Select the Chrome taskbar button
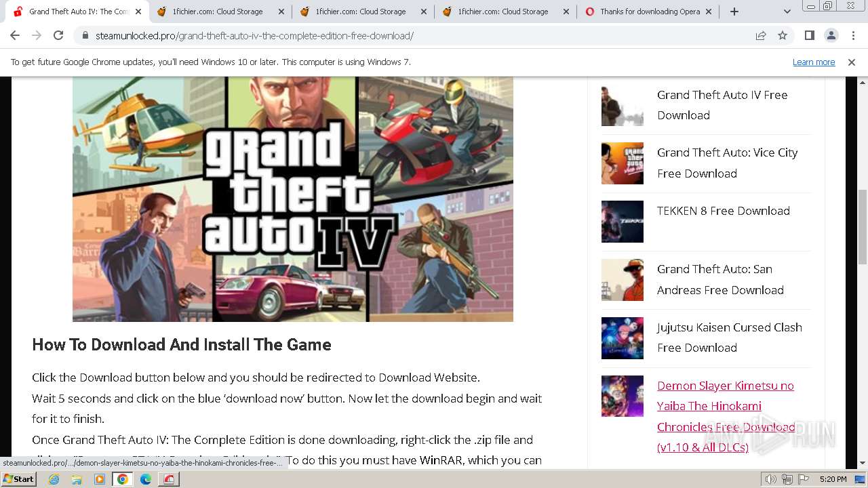Screen dimensions: 868x488 [x=123, y=479]
